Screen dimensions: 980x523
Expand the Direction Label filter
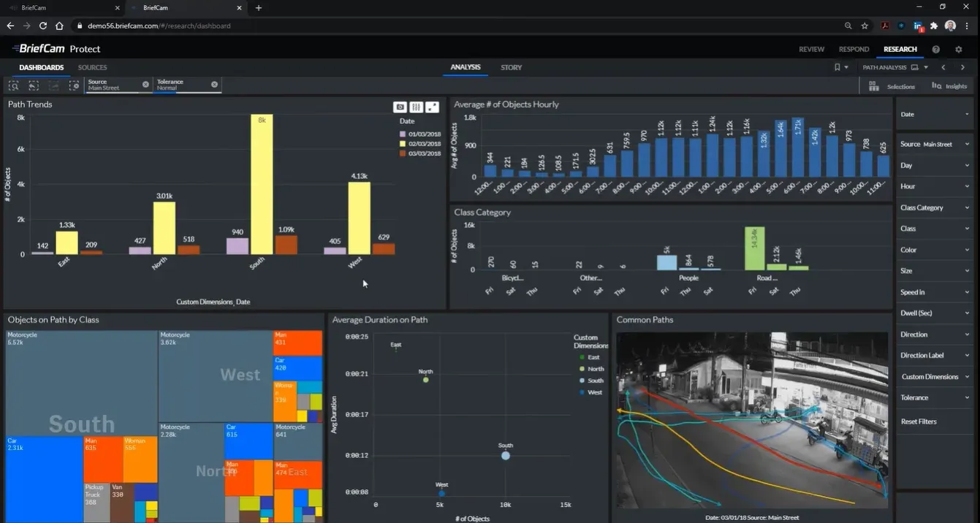[935, 356]
